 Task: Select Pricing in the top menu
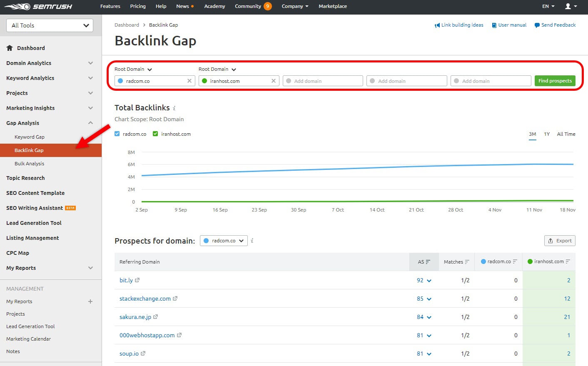pos(138,6)
